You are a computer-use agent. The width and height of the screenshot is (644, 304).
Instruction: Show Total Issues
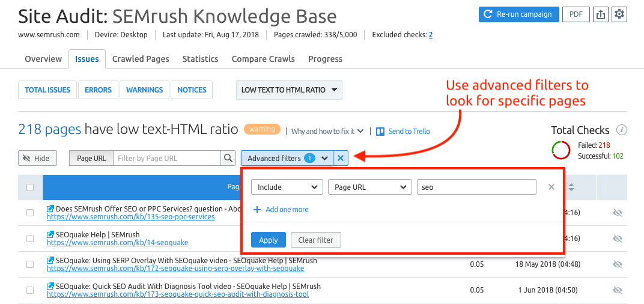[x=47, y=90]
